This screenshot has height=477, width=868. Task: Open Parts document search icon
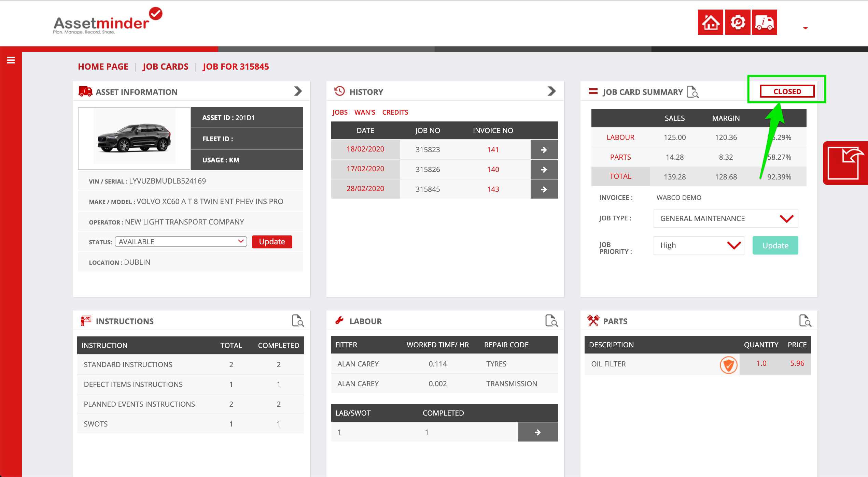805,321
